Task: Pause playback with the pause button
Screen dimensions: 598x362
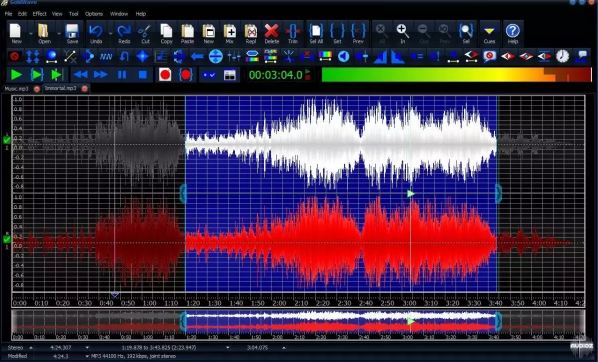Action: [x=122, y=75]
